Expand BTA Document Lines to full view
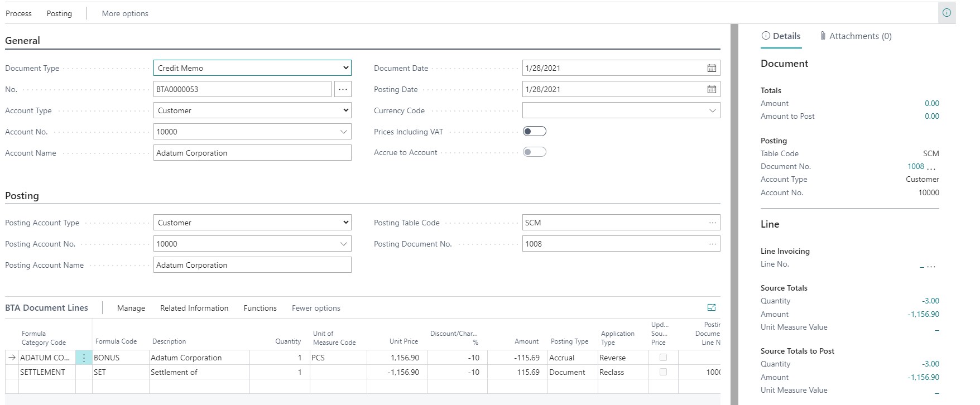 point(712,307)
